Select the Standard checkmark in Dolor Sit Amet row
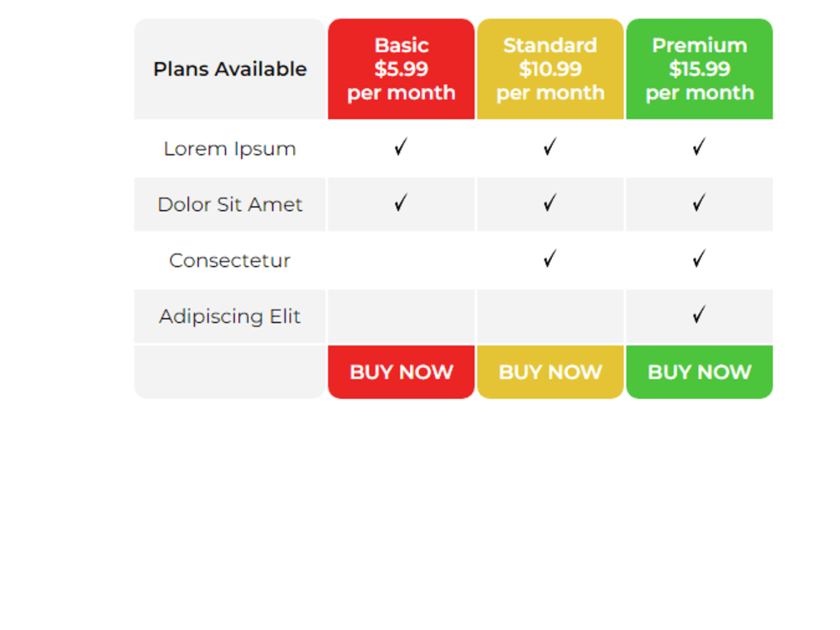The width and height of the screenshot is (840, 630). pos(550,204)
